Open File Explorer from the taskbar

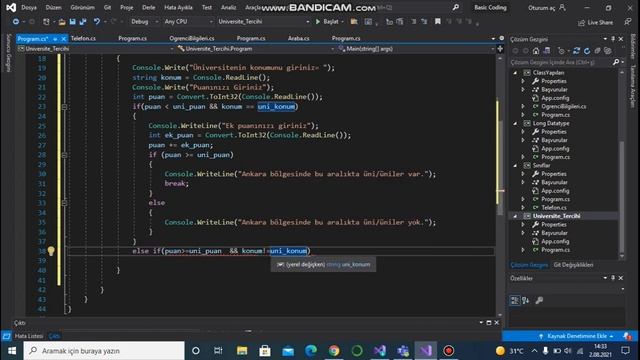pyautogui.click(x=242, y=351)
